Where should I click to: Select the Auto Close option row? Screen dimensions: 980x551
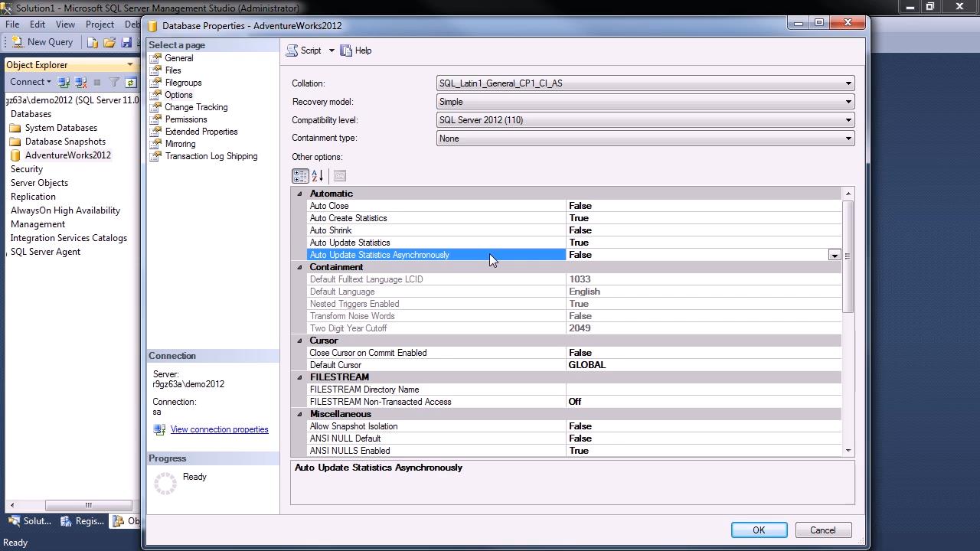coord(573,206)
